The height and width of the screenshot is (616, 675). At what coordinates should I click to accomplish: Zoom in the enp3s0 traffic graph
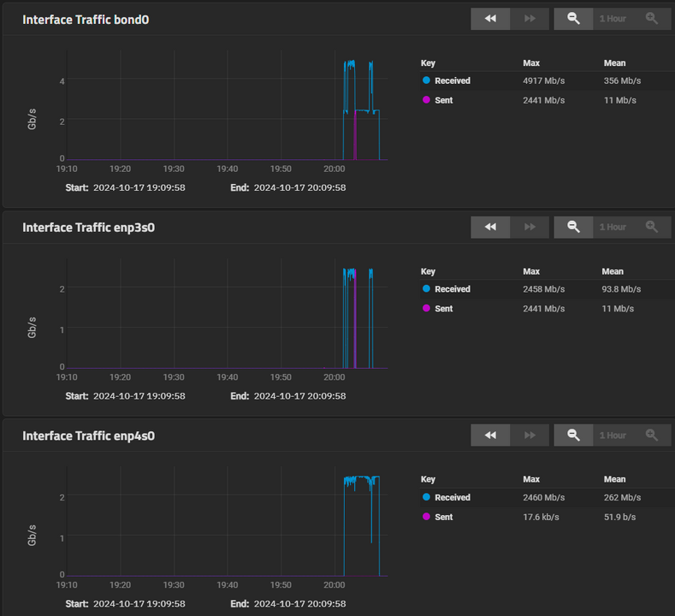pyautogui.click(x=652, y=227)
